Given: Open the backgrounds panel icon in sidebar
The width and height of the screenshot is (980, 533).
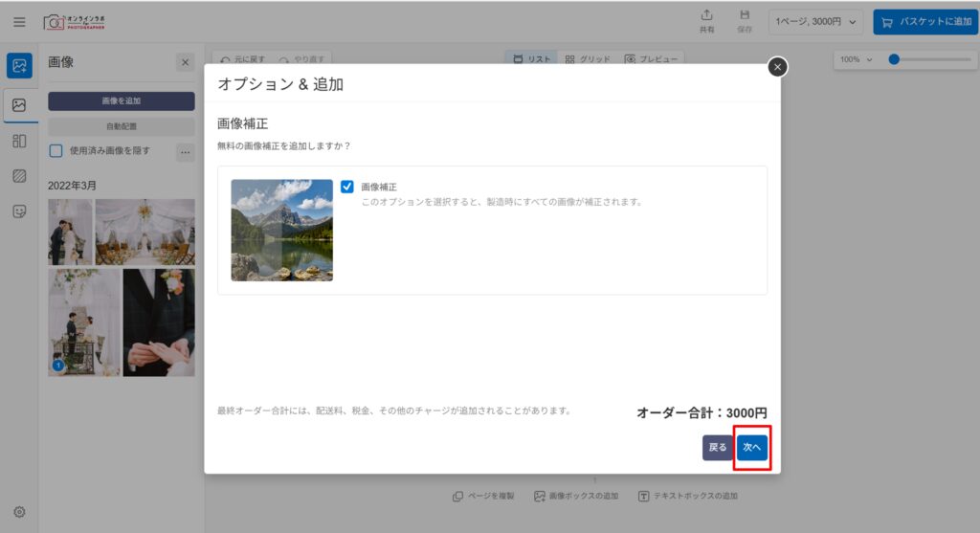Looking at the screenshot, I should [x=19, y=176].
